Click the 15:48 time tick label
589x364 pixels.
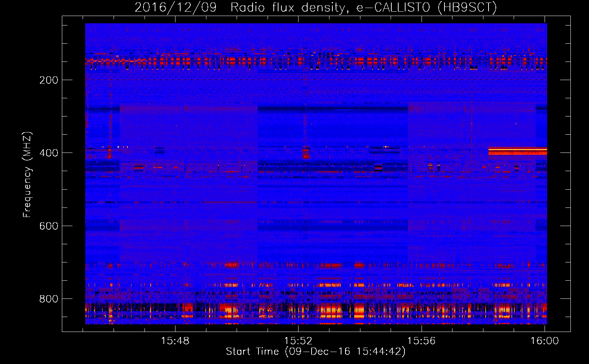tap(175, 341)
